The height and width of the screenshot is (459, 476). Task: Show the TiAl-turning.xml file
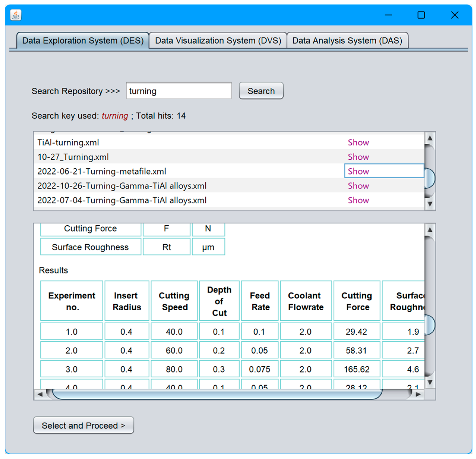[x=358, y=142]
